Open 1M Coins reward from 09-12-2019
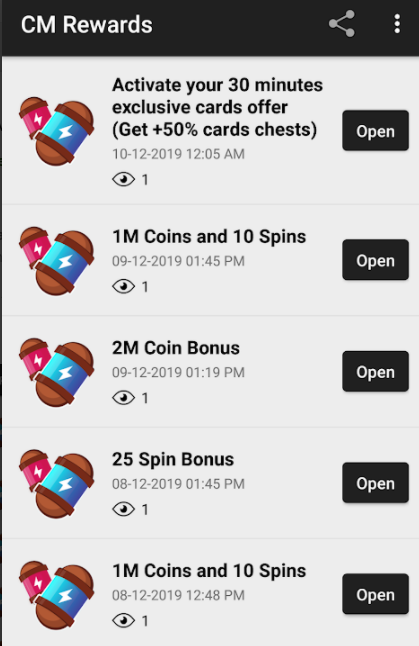Screen dimensions: 419x646 point(375,260)
